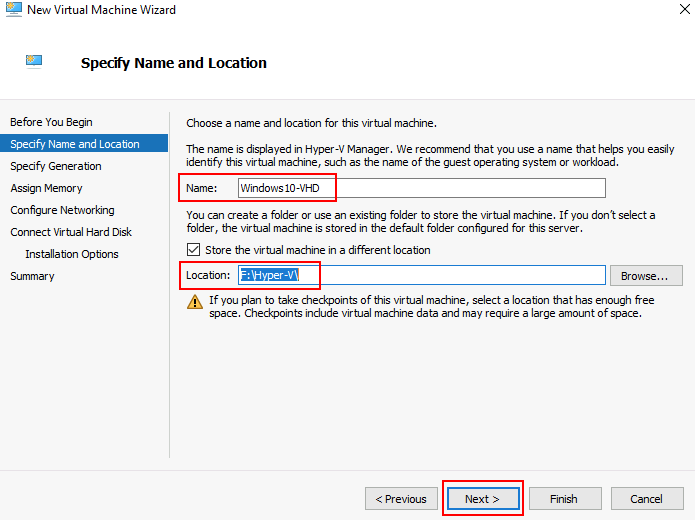The image size is (695, 520).
Task: Click the Previous button
Action: 401,498
